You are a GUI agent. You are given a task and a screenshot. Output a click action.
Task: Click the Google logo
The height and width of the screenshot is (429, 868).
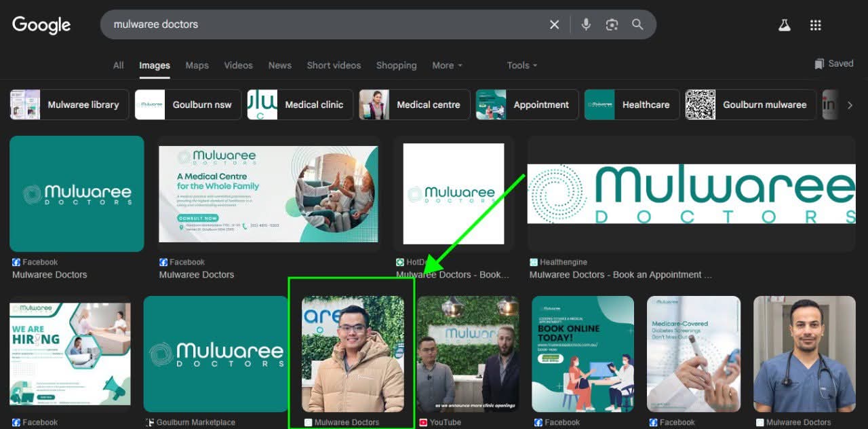[x=41, y=25]
